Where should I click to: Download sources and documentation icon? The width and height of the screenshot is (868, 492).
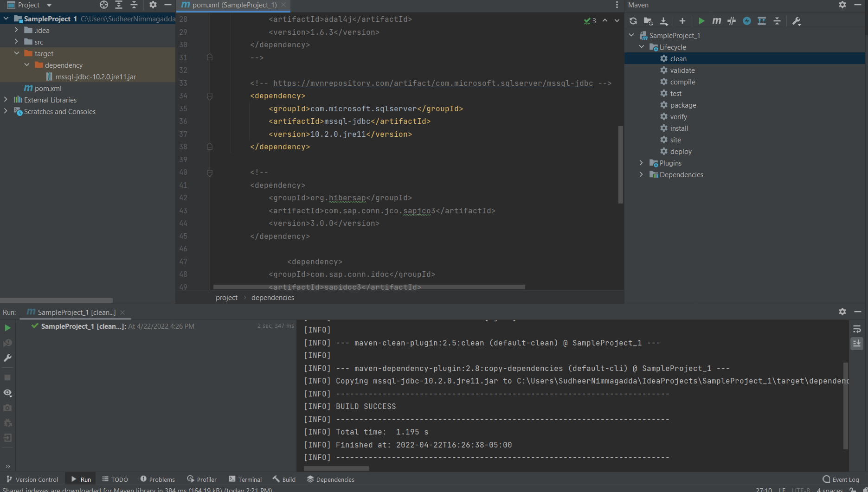click(664, 21)
